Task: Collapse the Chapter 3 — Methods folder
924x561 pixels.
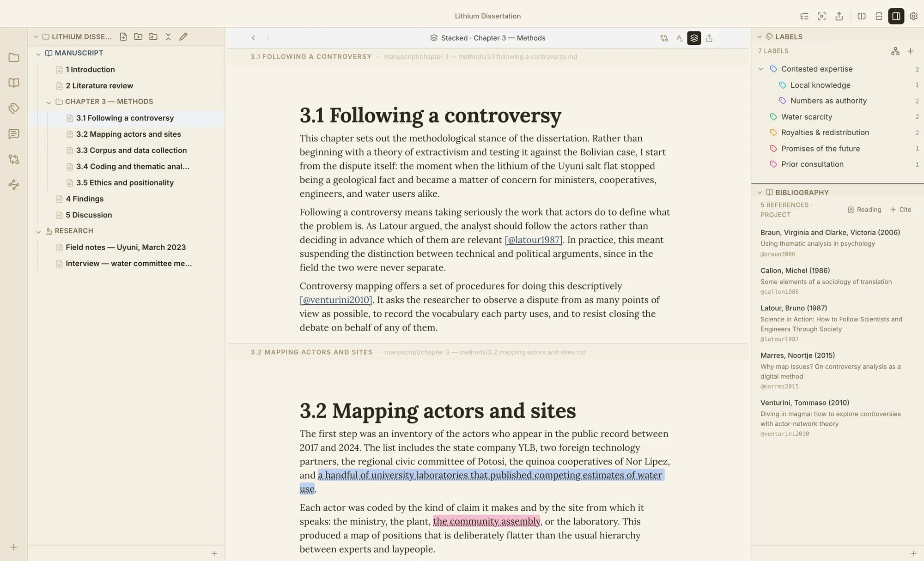Action: tap(49, 102)
